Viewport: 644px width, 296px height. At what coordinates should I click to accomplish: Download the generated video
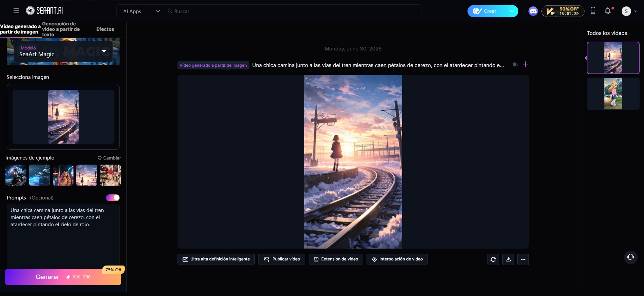508,259
